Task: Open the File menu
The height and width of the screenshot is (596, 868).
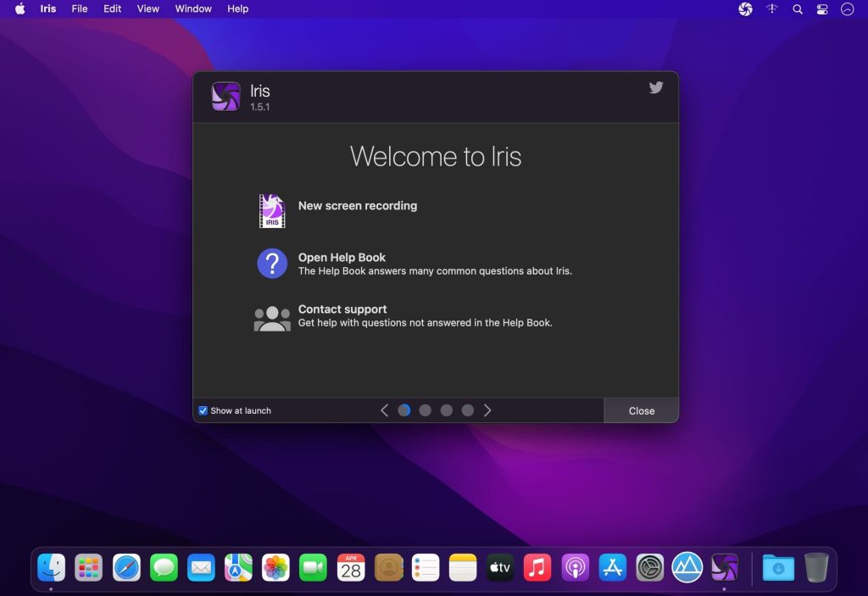Action: pos(80,8)
